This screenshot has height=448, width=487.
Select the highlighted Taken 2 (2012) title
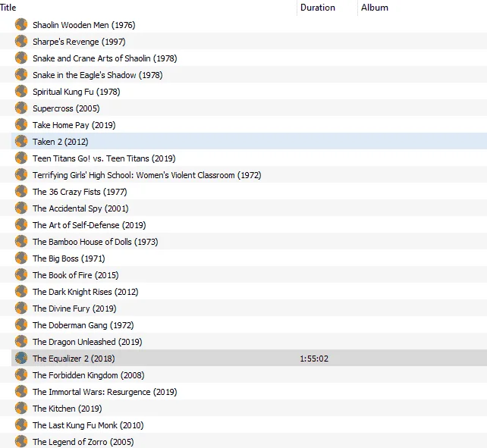coord(60,142)
